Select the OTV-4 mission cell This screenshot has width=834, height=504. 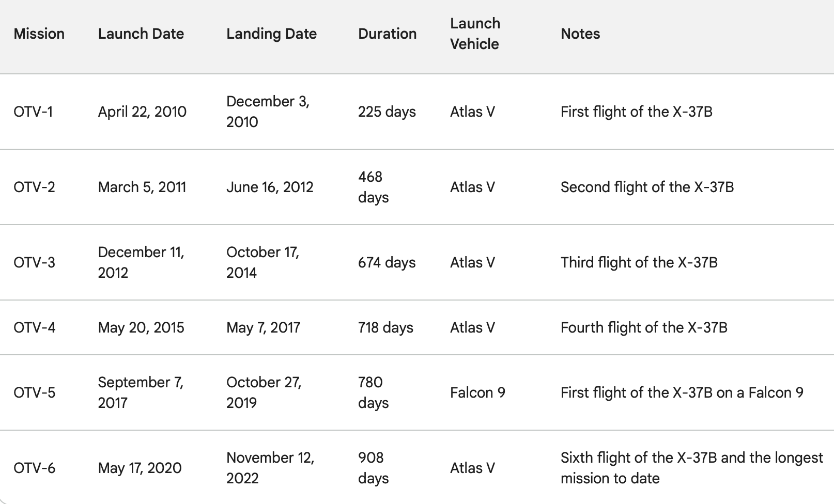(35, 328)
